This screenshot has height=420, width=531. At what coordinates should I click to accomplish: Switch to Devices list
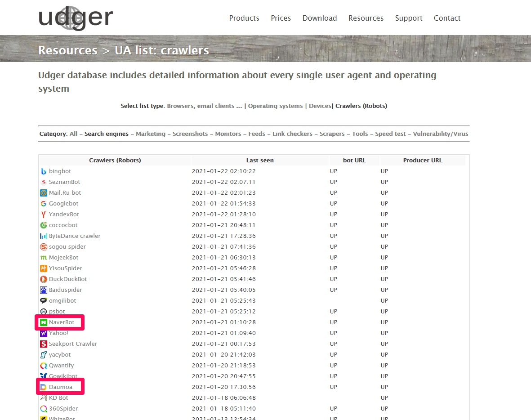pyautogui.click(x=320, y=106)
